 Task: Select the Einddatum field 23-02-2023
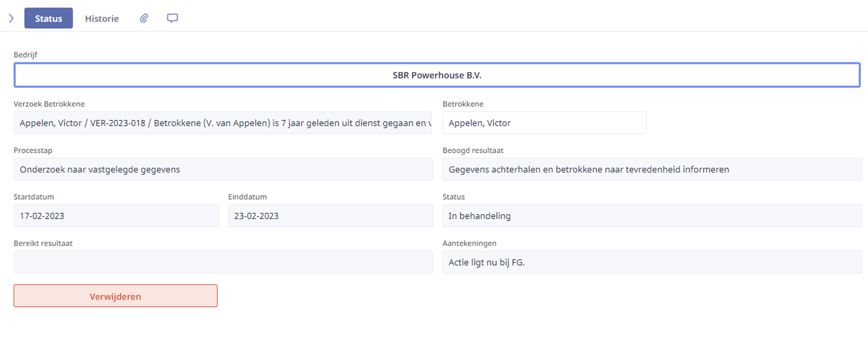click(x=331, y=216)
